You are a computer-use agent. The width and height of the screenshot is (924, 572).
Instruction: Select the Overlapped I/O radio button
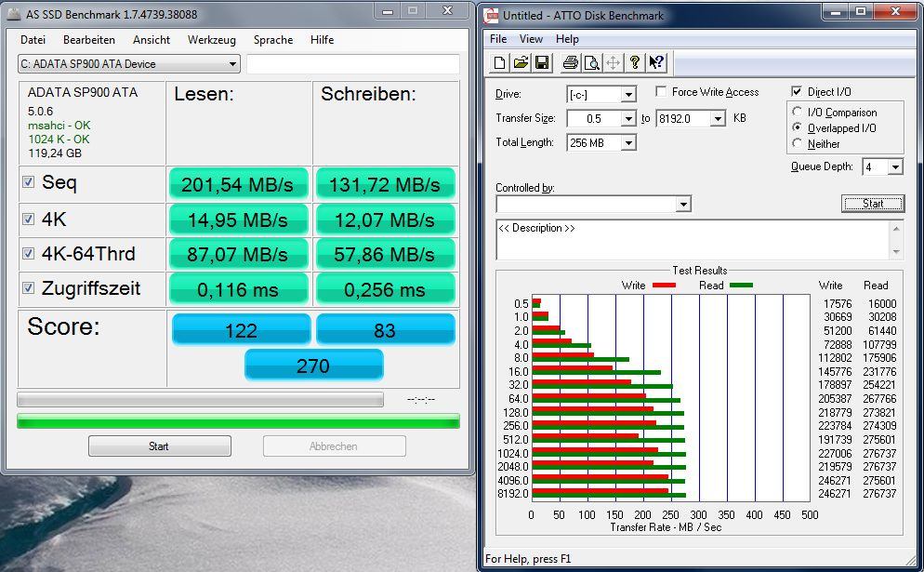(x=798, y=127)
